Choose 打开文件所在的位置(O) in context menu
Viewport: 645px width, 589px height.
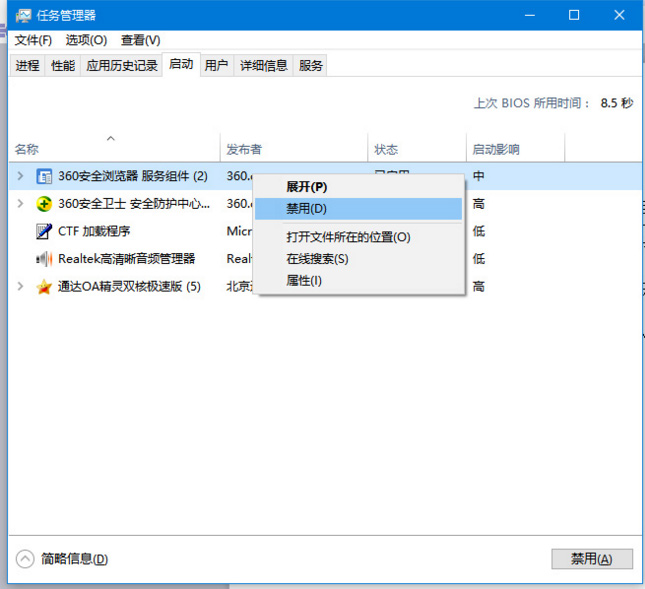point(358,237)
